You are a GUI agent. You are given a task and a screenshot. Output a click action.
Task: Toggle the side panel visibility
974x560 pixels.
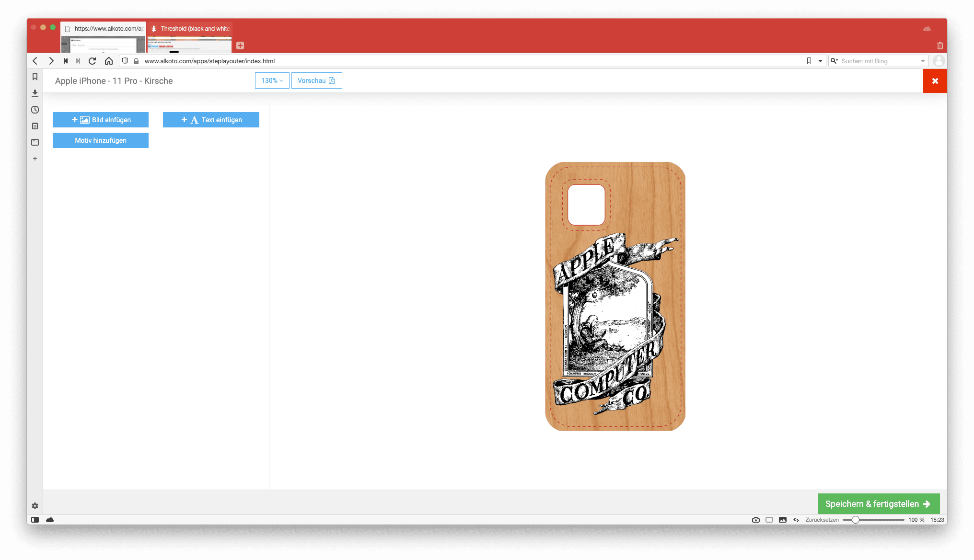[35, 520]
